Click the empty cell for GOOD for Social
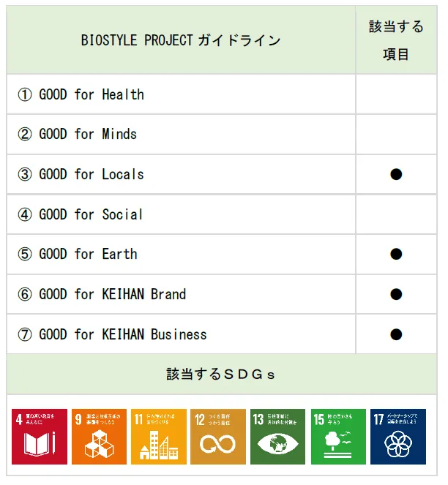Viewport: 448px width, 485px height. coord(396,214)
